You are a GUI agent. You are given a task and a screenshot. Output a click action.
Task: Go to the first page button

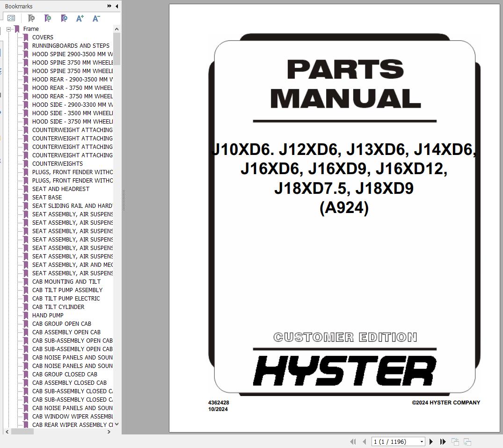coord(353,441)
